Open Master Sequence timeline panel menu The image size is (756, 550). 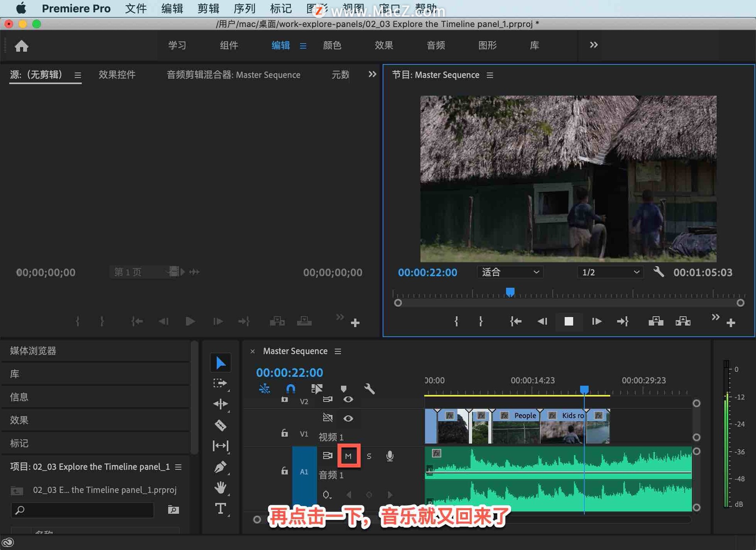click(x=338, y=351)
